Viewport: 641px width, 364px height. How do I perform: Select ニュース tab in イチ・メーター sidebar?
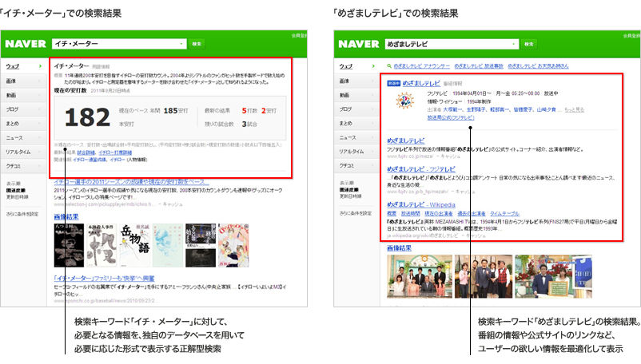(23, 138)
